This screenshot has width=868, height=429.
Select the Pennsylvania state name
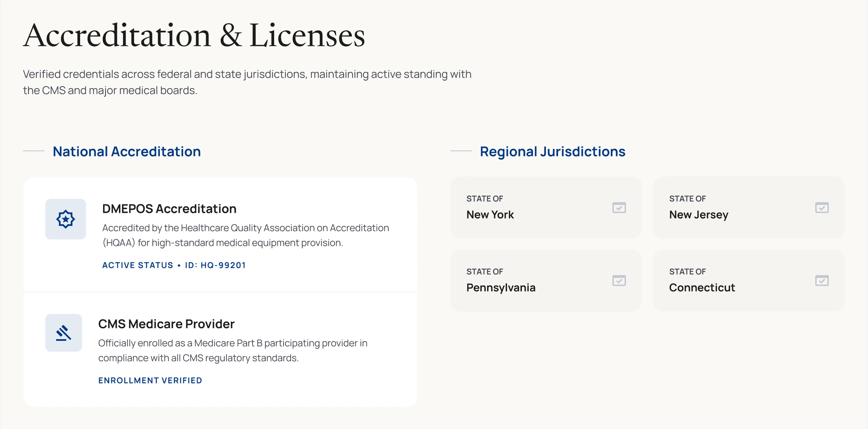tap(501, 288)
